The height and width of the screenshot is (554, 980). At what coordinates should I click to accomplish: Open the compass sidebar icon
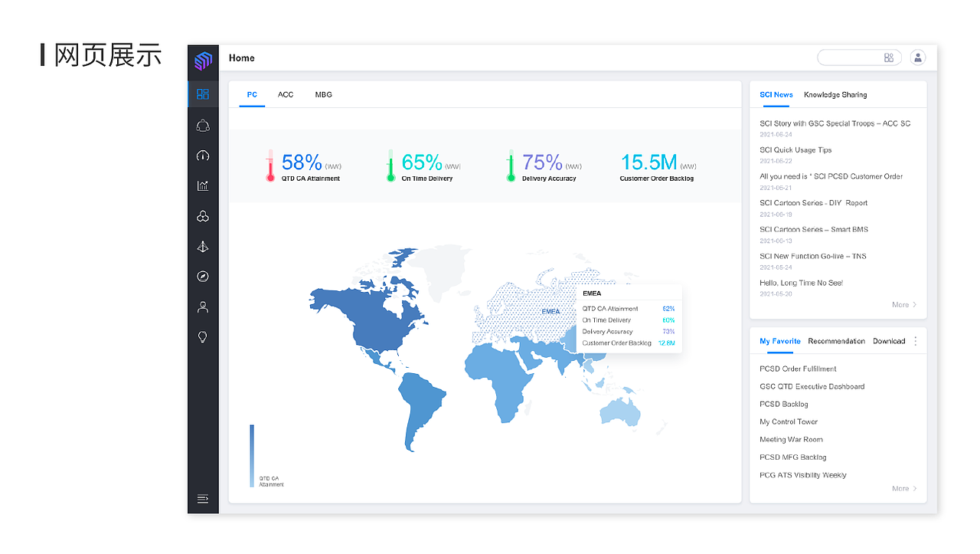point(203,277)
